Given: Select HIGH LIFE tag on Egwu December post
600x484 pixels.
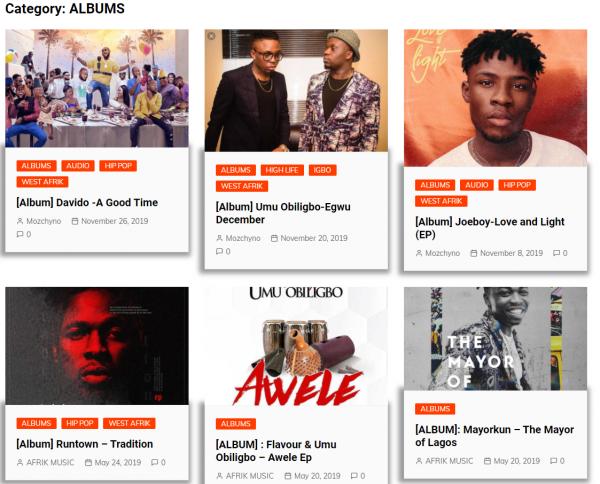Looking at the screenshot, I should coord(282,170).
